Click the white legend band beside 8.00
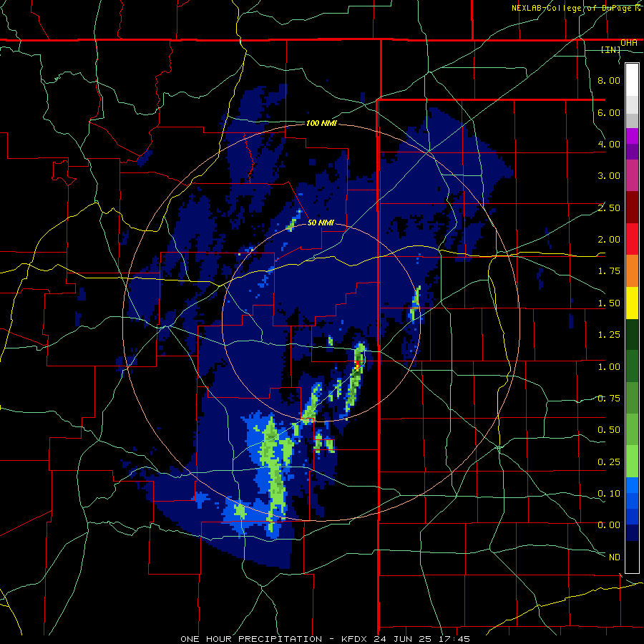Screen dimensions: 644x644 (632, 80)
